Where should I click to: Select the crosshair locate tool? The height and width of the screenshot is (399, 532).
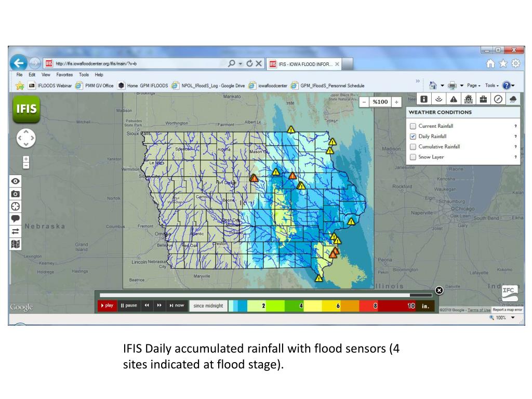tap(15, 206)
